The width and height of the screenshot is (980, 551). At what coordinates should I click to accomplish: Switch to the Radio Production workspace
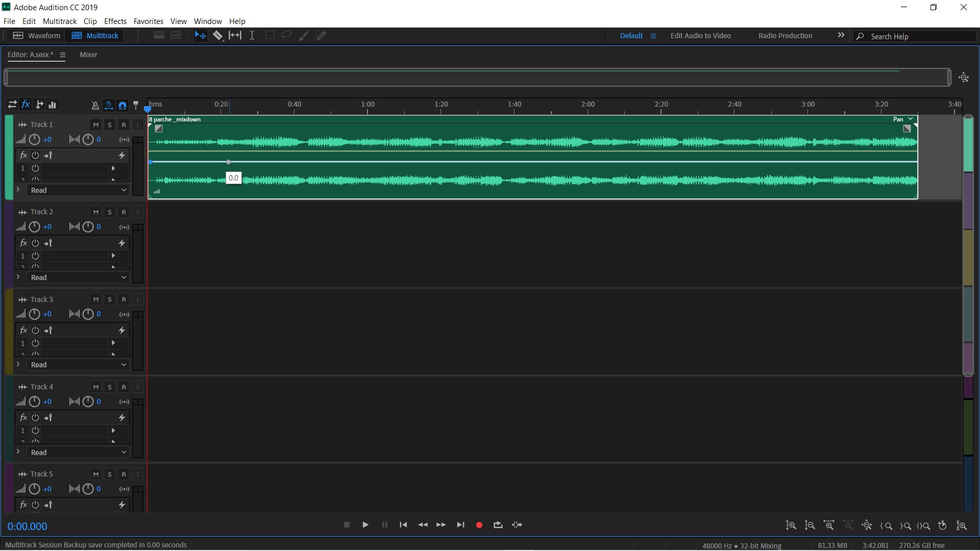point(785,36)
